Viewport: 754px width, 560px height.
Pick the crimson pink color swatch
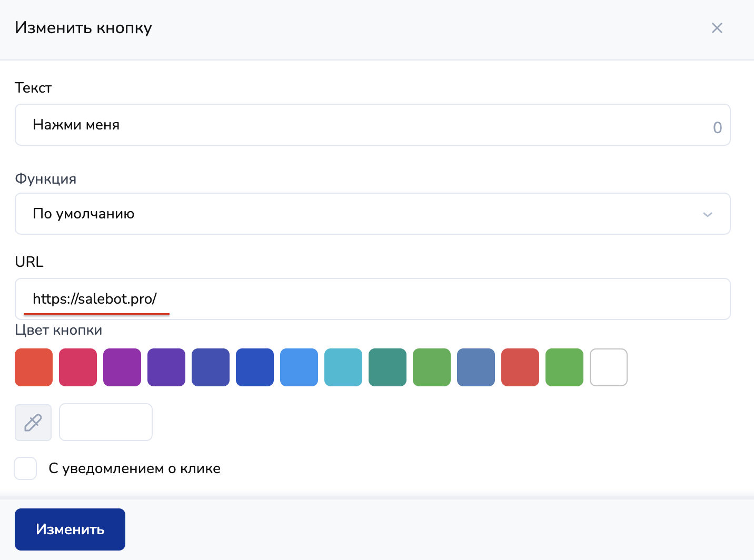(x=78, y=367)
